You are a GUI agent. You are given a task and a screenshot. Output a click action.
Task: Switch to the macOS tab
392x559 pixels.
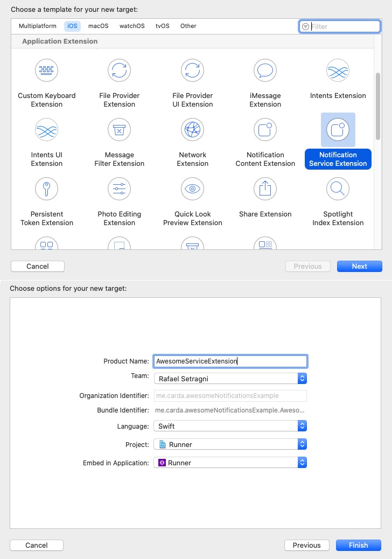pos(99,26)
